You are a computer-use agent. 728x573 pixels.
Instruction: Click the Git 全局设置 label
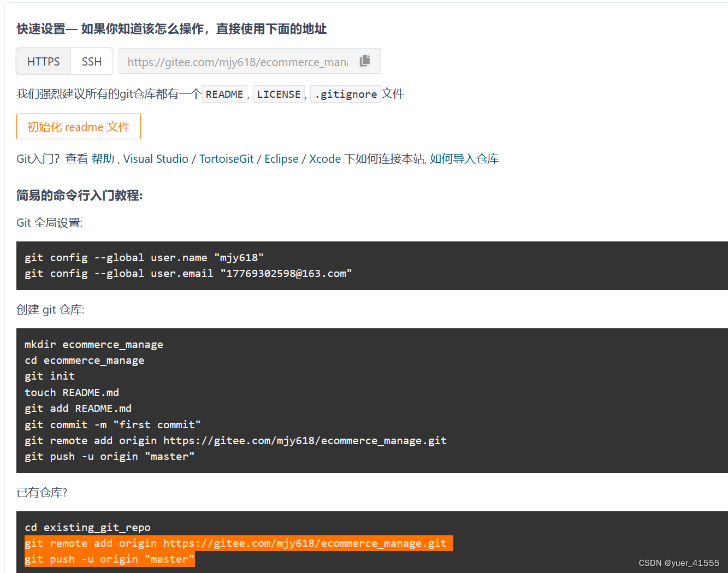click(49, 223)
